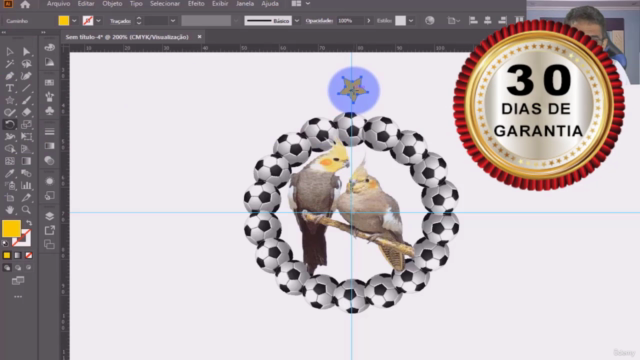Viewport: 640px width, 360px height.
Task: Set paint mode to Gradient
Action: click(x=18, y=256)
